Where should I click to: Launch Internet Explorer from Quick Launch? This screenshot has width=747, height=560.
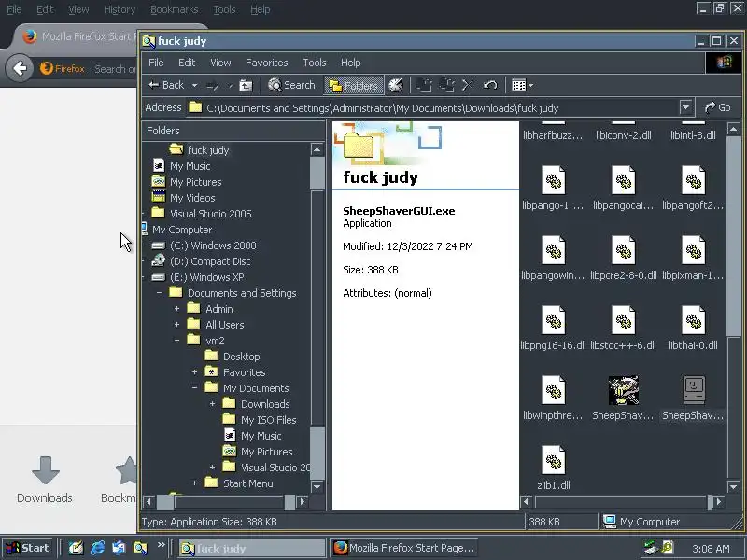(x=98, y=548)
